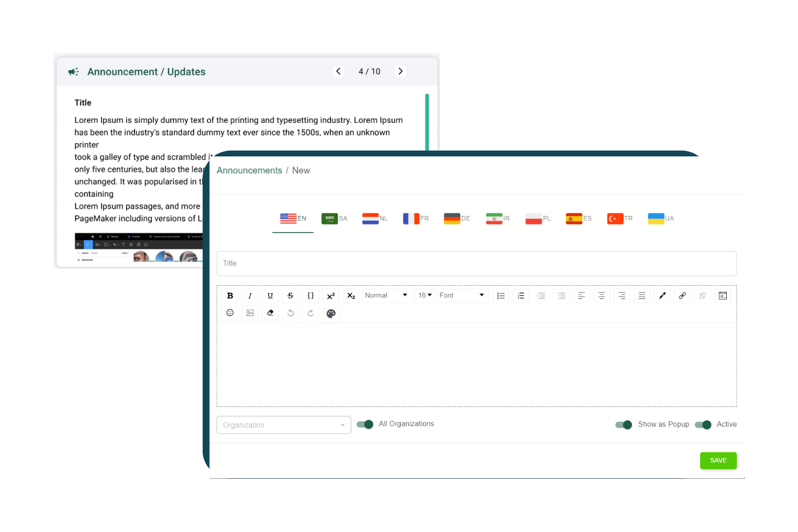Select the IR language tab
This screenshot has height=532, width=798.
pos(498,219)
